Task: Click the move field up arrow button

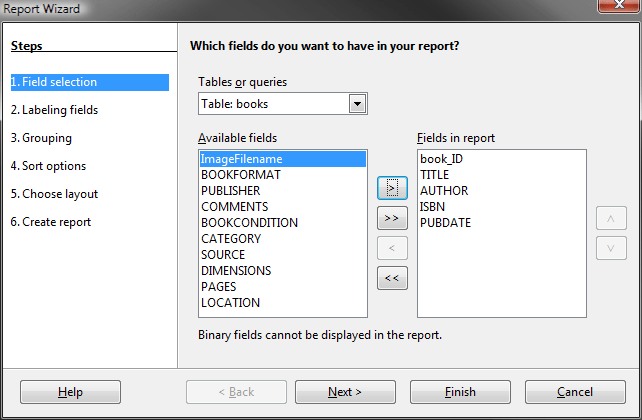Action: (611, 219)
